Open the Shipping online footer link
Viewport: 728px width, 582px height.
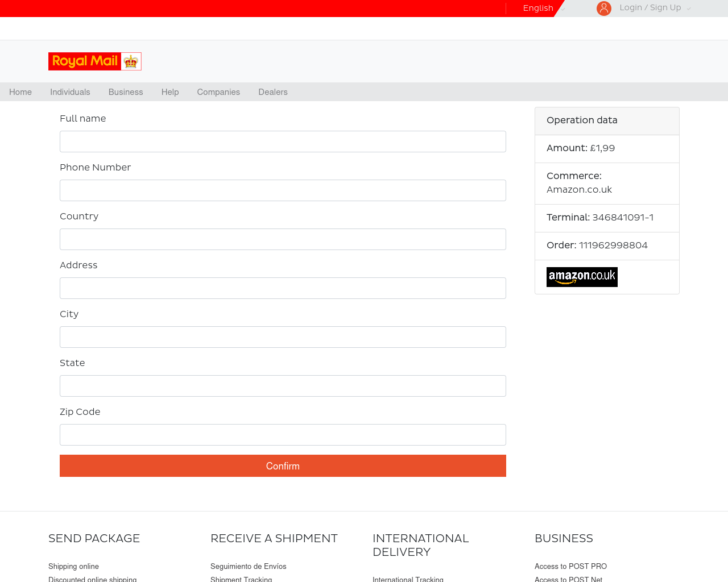73,566
